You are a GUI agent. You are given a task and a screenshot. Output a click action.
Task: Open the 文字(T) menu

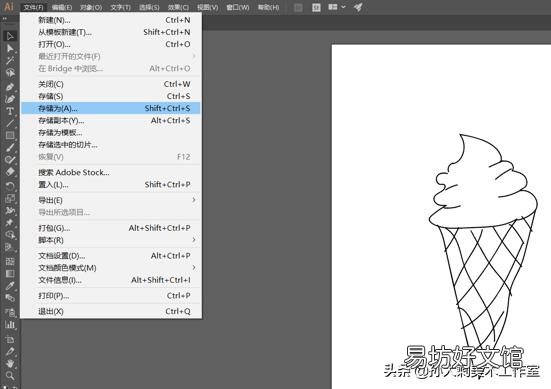pyautogui.click(x=120, y=7)
